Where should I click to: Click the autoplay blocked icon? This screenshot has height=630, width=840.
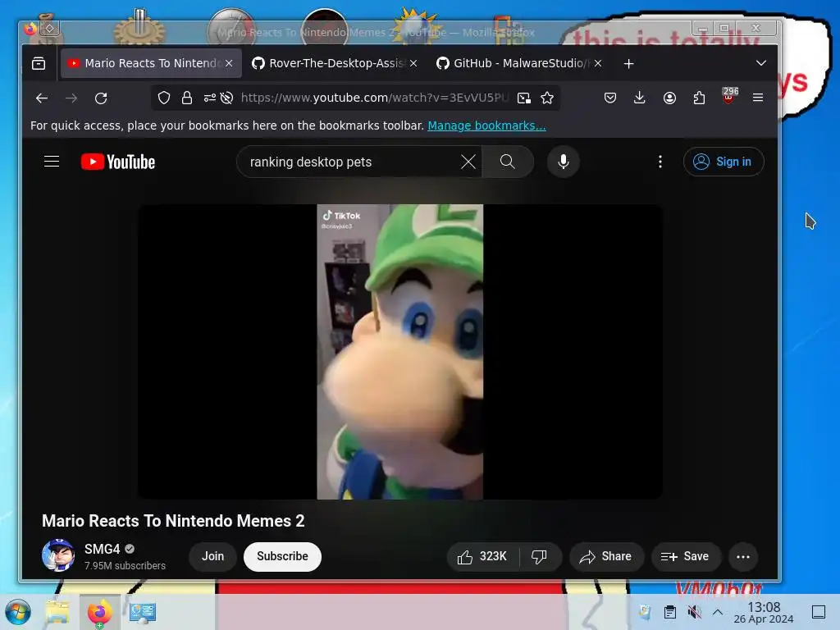click(226, 98)
